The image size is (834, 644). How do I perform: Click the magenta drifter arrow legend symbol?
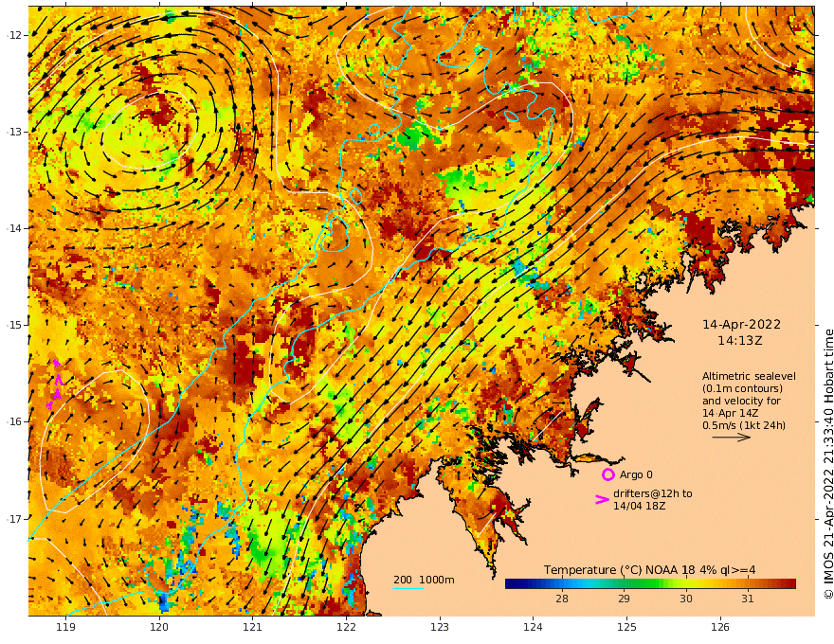tap(602, 499)
